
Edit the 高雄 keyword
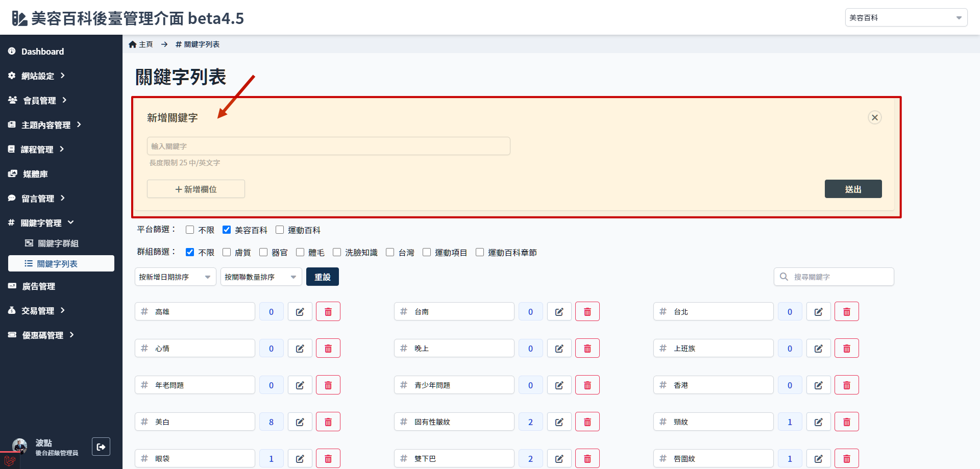click(x=300, y=311)
